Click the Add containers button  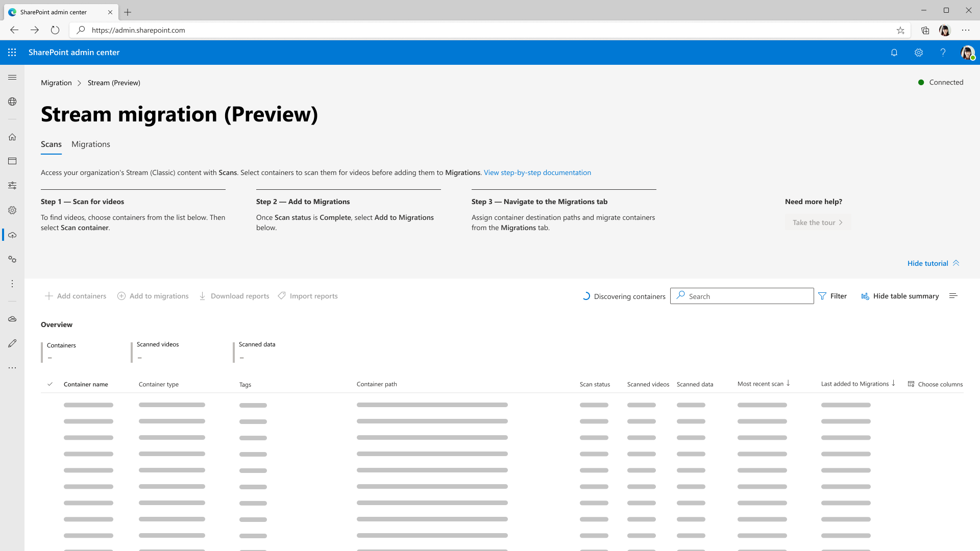(x=76, y=295)
